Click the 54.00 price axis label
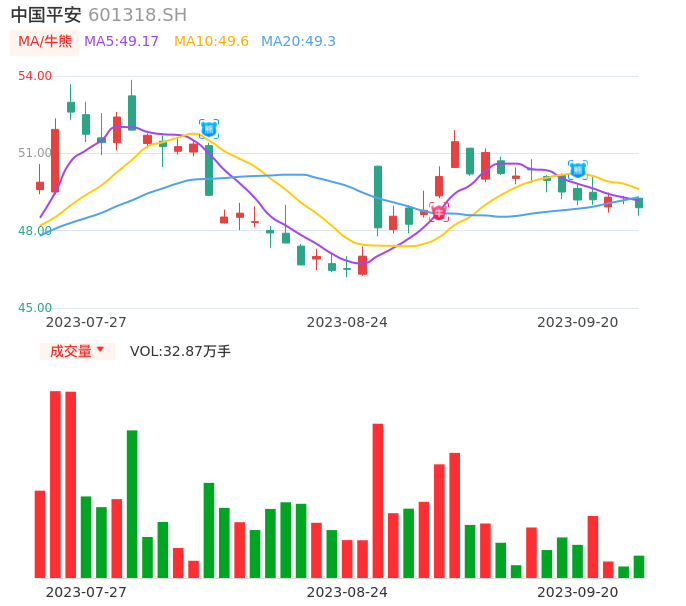 coord(35,76)
